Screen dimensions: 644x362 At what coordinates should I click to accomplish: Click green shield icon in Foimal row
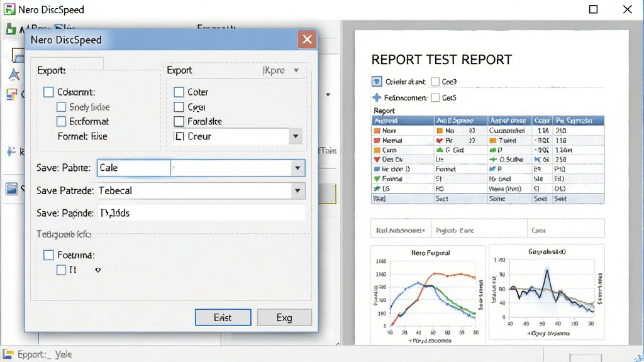377,179
